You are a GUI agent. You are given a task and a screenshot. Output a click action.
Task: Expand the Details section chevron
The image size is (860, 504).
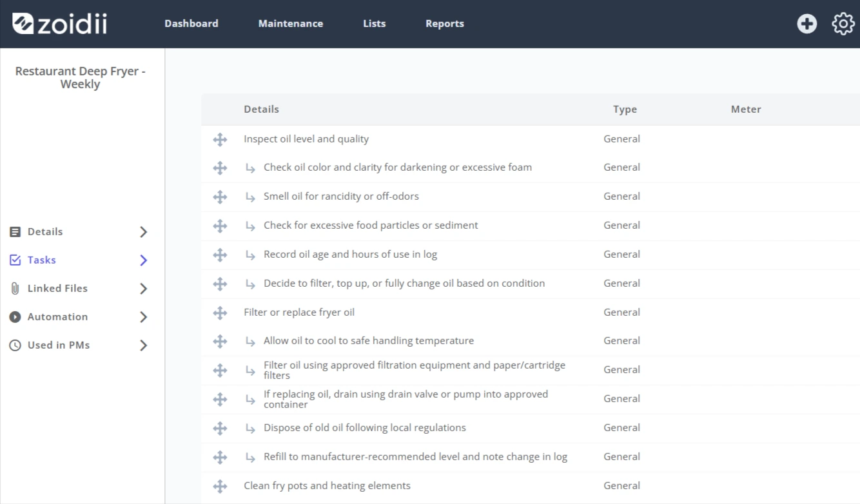click(144, 232)
